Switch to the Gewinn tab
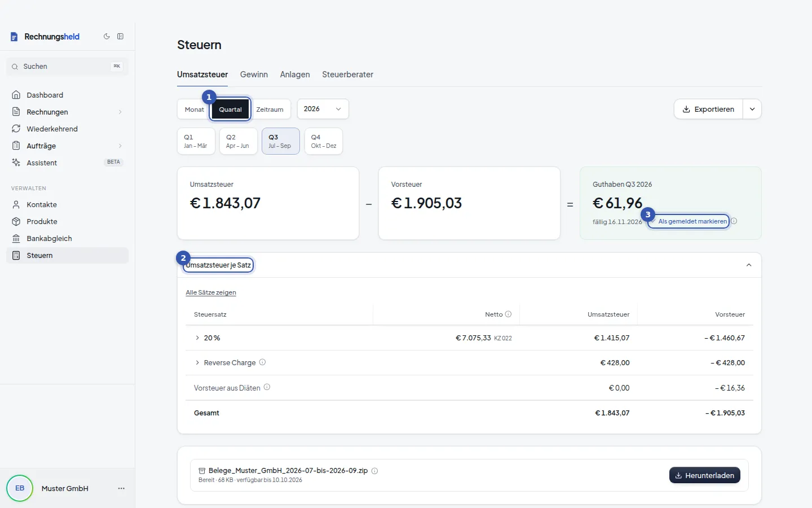The image size is (812, 508). [254, 75]
